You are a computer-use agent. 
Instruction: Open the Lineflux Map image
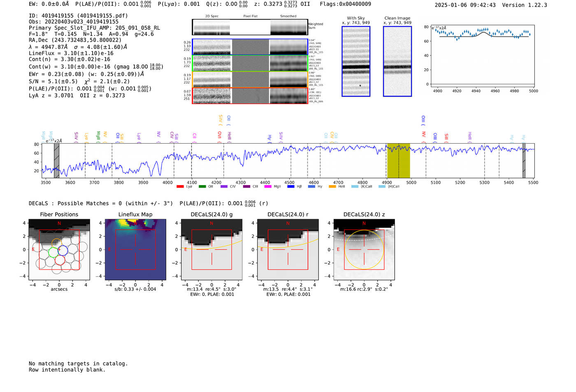tap(135, 249)
